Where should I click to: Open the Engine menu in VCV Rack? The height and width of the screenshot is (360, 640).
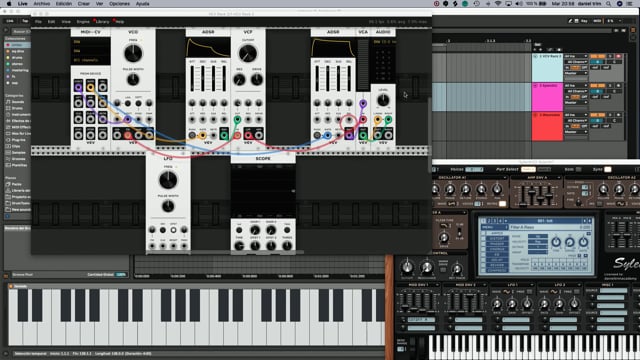click(x=83, y=22)
